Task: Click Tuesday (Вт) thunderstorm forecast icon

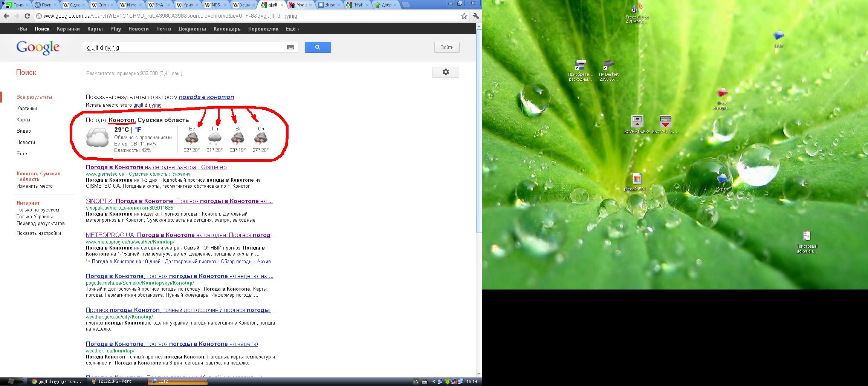Action: tap(238, 139)
